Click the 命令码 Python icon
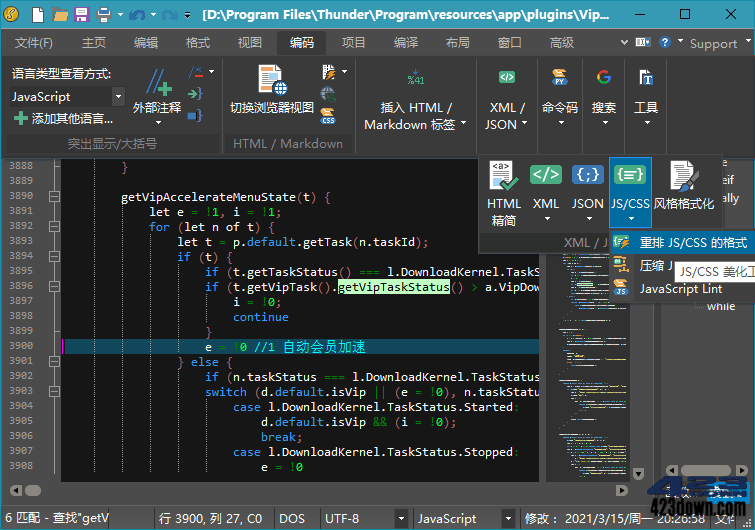The width and height of the screenshot is (755, 530). tap(559, 78)
